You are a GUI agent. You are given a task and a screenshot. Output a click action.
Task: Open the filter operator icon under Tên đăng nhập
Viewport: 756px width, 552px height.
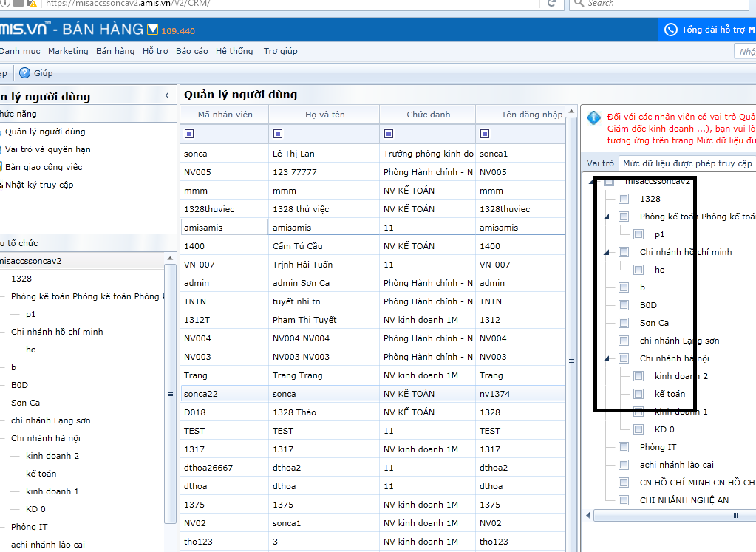(485, 134)
